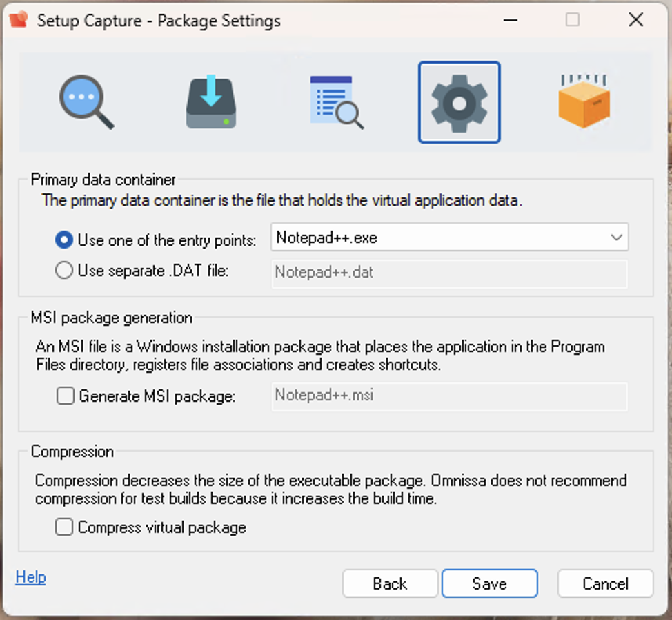
Task: Open the Notepad++.exe entry point dropdown
Action: point(448,237)
